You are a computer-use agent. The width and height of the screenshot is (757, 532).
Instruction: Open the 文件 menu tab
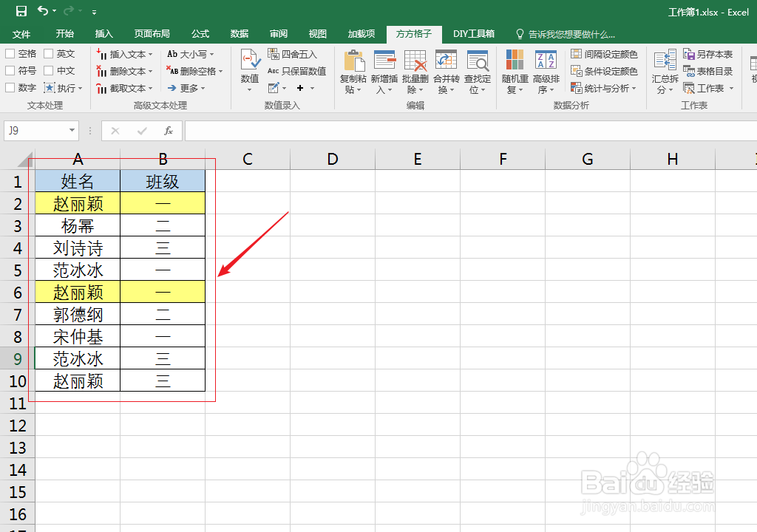click(21, 34)
